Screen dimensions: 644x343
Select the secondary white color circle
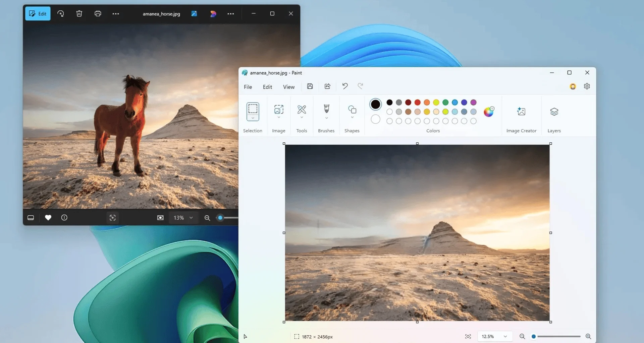coord(375,119)
